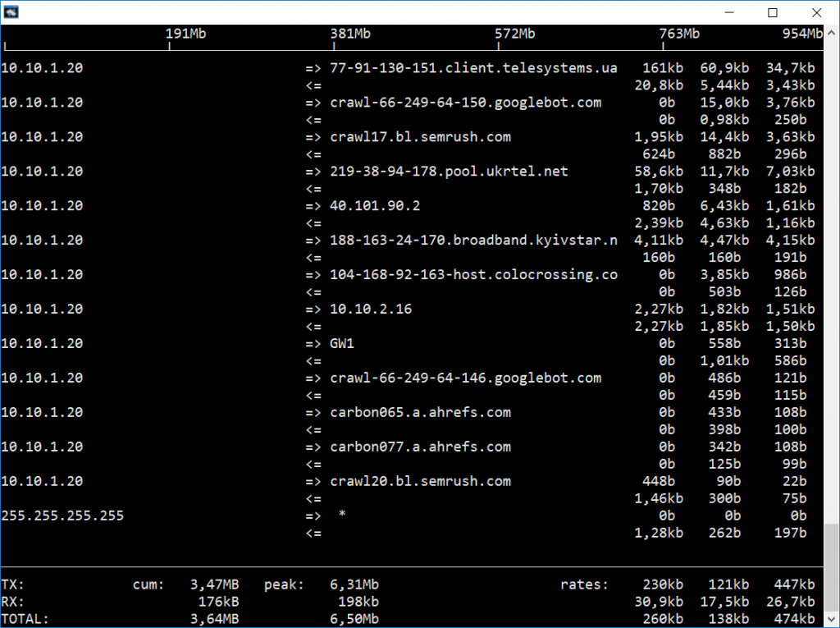Select the destination IP 10.10.2.16

tap(371, 309)
